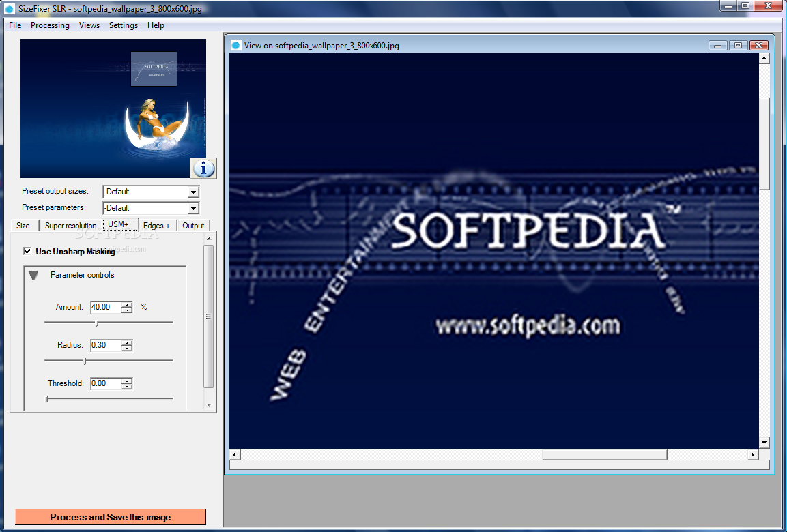The height and width of the screenshot is (532, 787).
Task: Click the Radius value field
Action: 106,345
